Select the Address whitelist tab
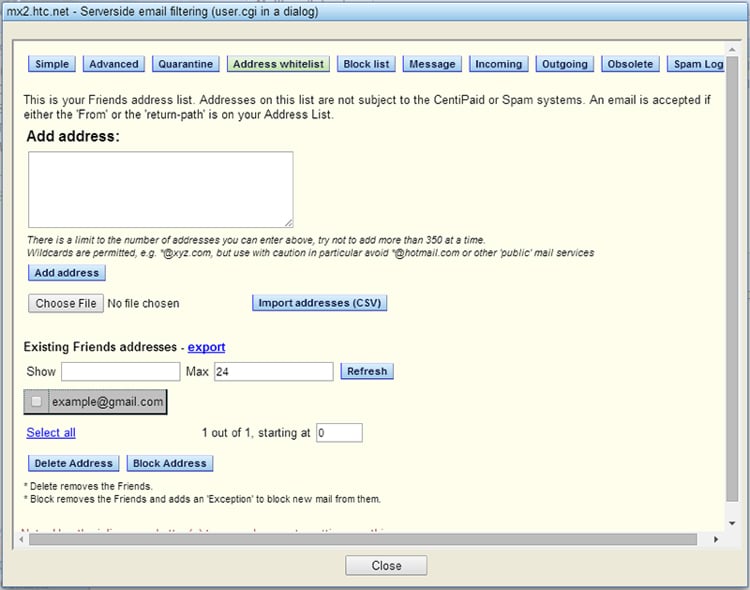The image size is (750, 590). coord(278,64)
